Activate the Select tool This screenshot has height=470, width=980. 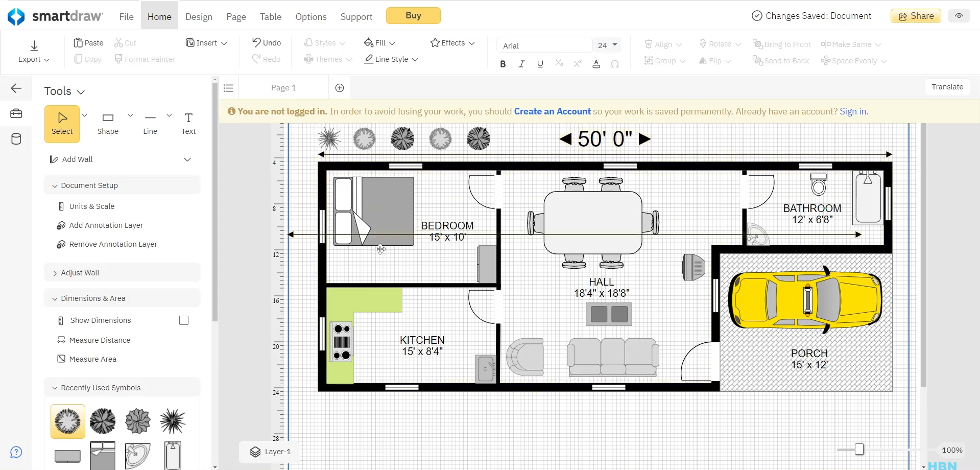(62, 124)
